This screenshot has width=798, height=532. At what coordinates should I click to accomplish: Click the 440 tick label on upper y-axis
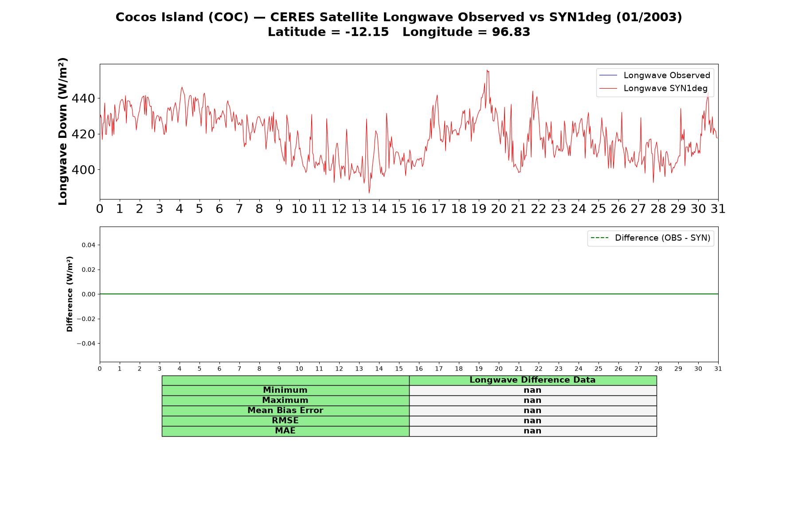83,98
